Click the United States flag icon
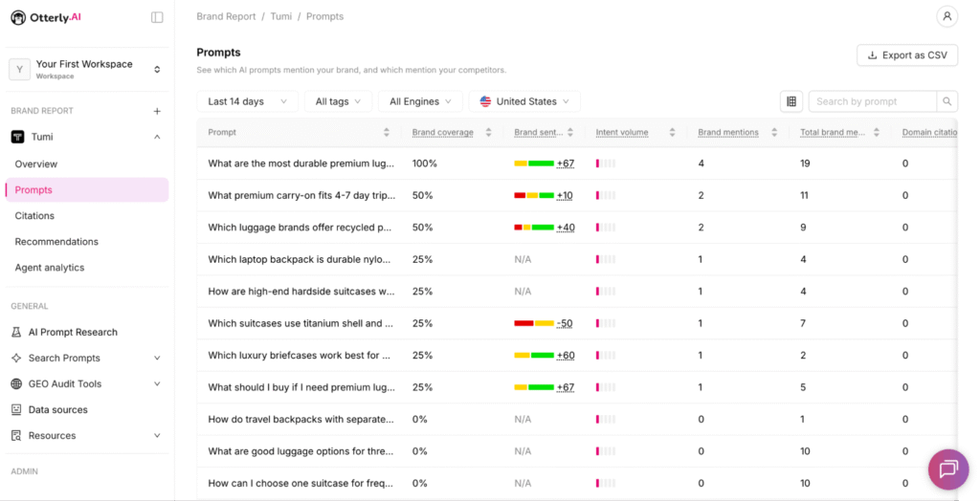Viewport: 980px width, 501px height. (485, 101)
